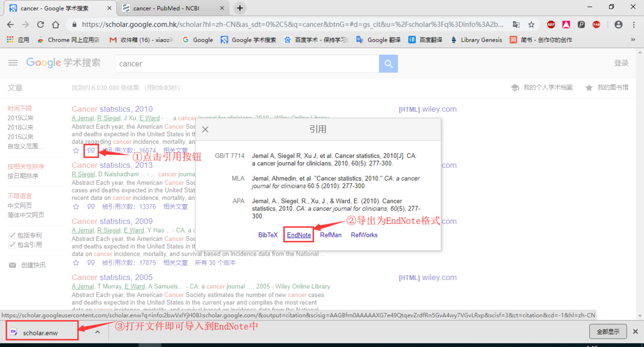Click 创建快讯 create alert
This screenshot has width=644, height=347.
coord(27,265)
